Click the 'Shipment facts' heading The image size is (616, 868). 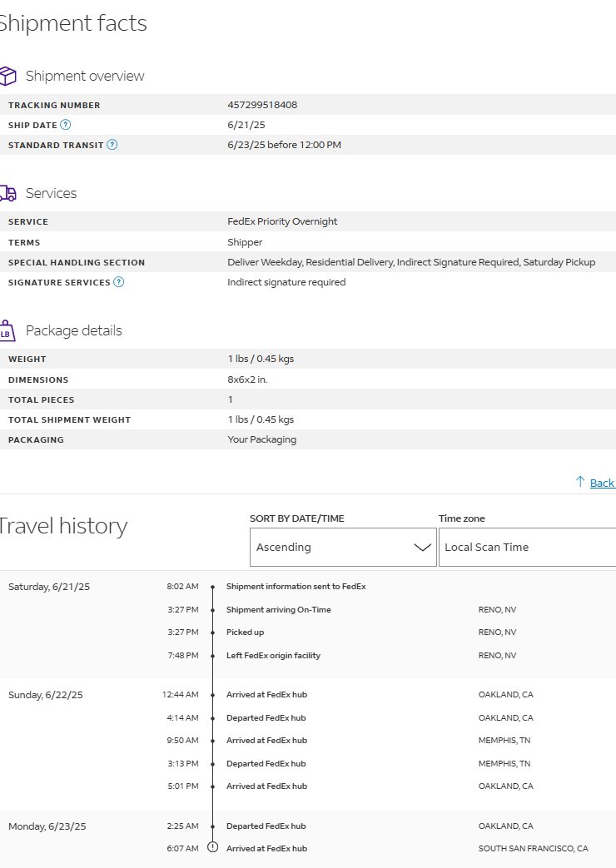coord(73,23)
